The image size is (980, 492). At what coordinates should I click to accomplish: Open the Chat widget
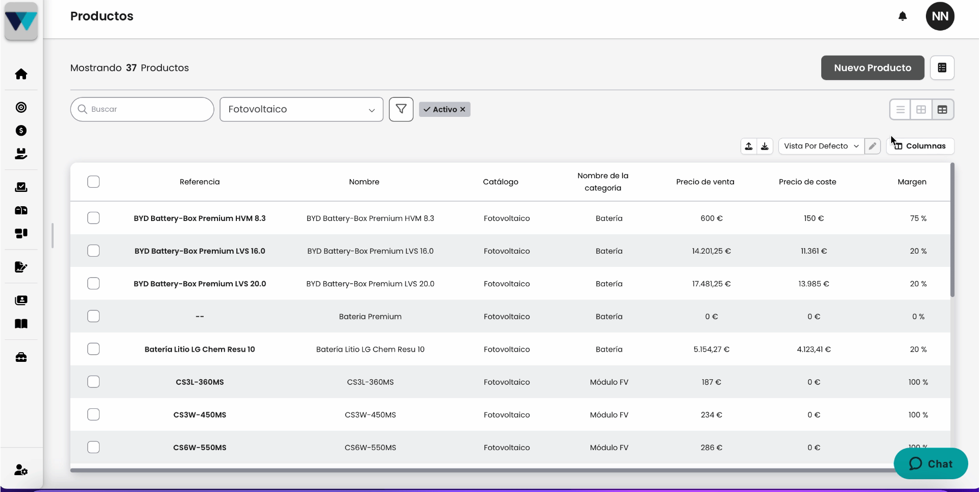pos(930,463)
